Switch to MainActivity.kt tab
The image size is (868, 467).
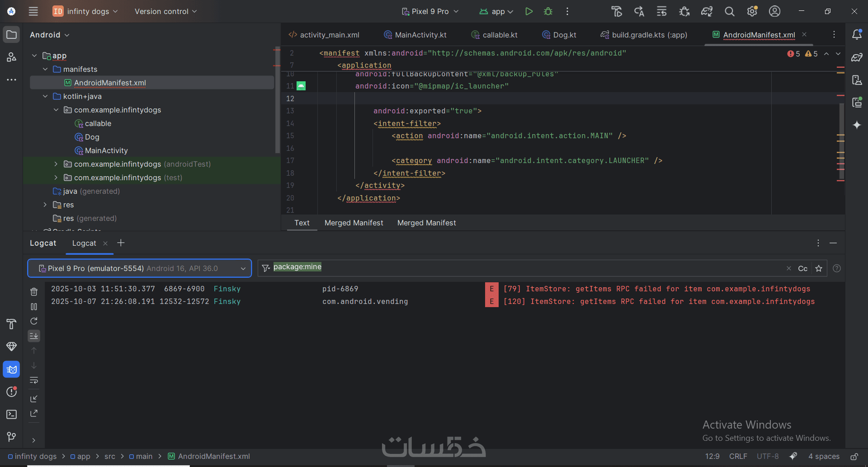pyautogui.click(x=415, y=35)
